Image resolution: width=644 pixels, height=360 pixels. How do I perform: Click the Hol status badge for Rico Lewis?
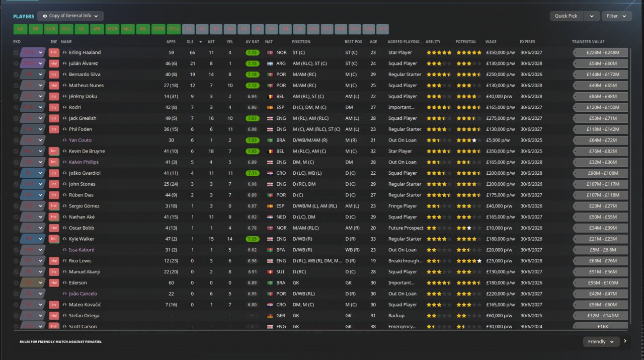coord(54,261)
